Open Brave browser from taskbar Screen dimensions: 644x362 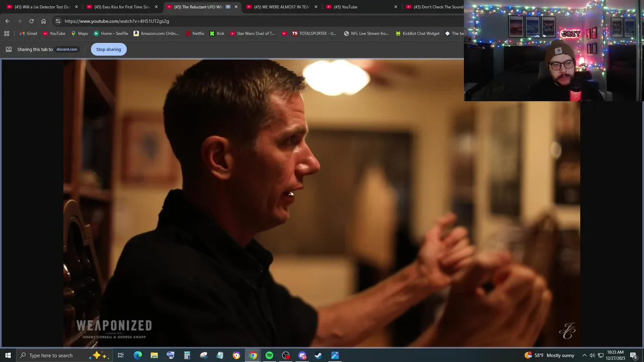point(236,355)
